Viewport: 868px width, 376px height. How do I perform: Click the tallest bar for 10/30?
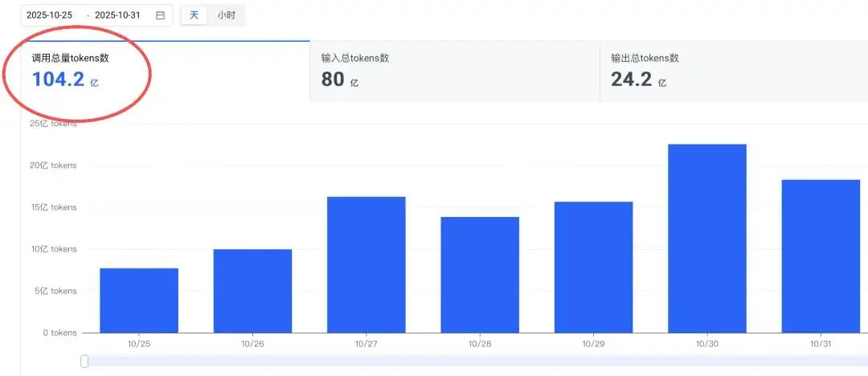point(707,239)
